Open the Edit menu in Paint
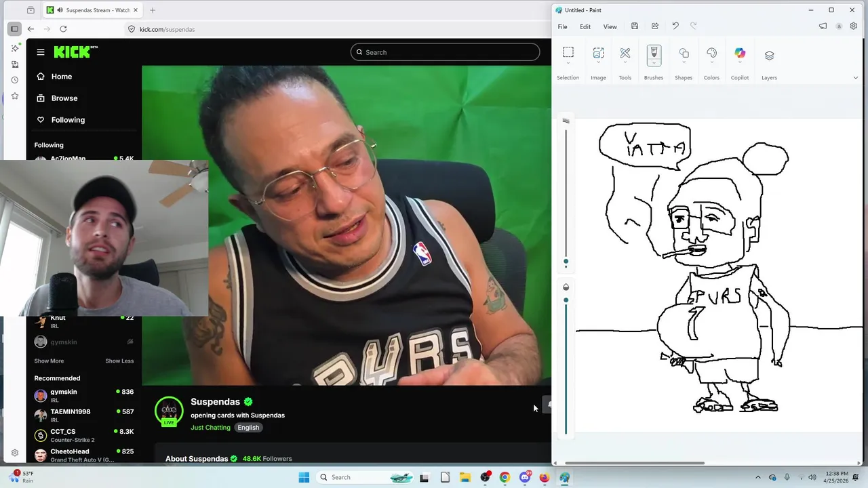The image size is (868, 488). pyautogui.click(x=585, y=26)
